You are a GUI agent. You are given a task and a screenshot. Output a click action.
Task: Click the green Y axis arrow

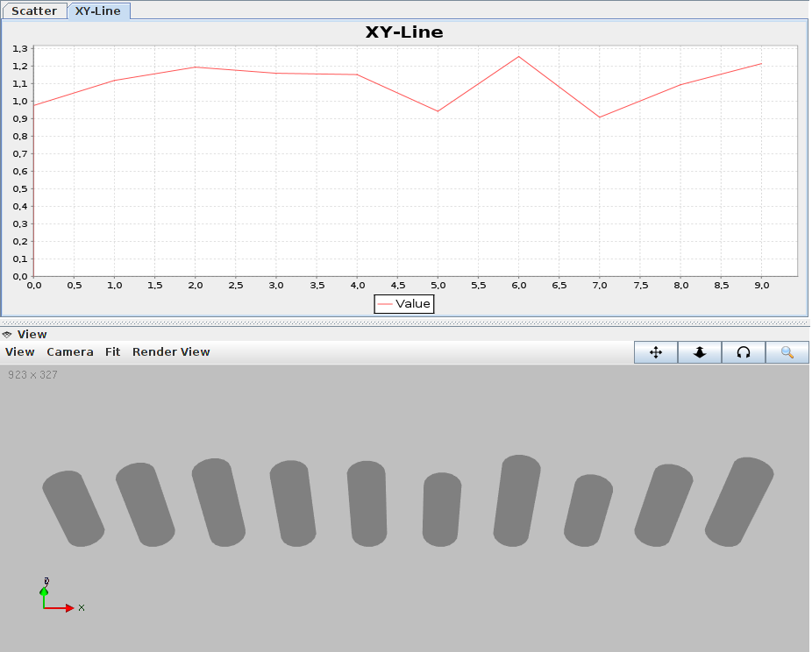click(44, 597)
